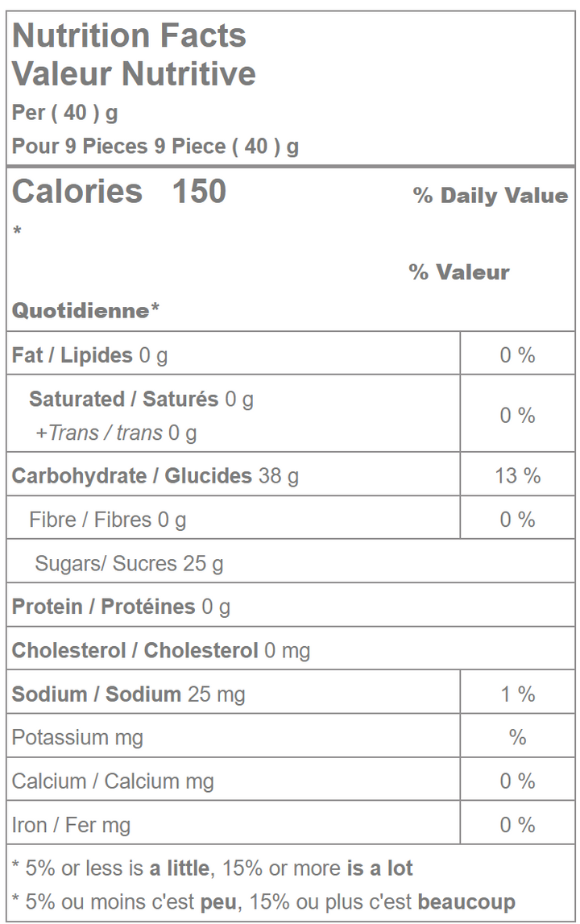
Task: Select the Sodium 25 mg row
Action: point(128,694)
